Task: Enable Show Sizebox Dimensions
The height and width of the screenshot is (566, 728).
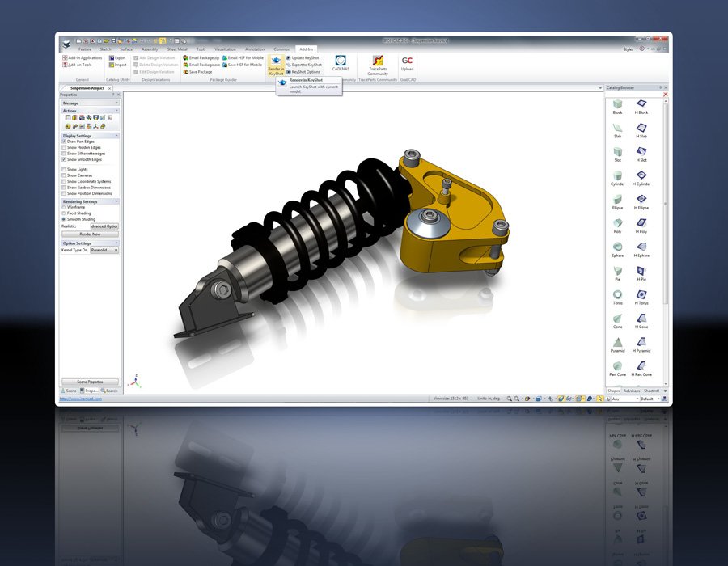Action: click(x=64, y=188)
